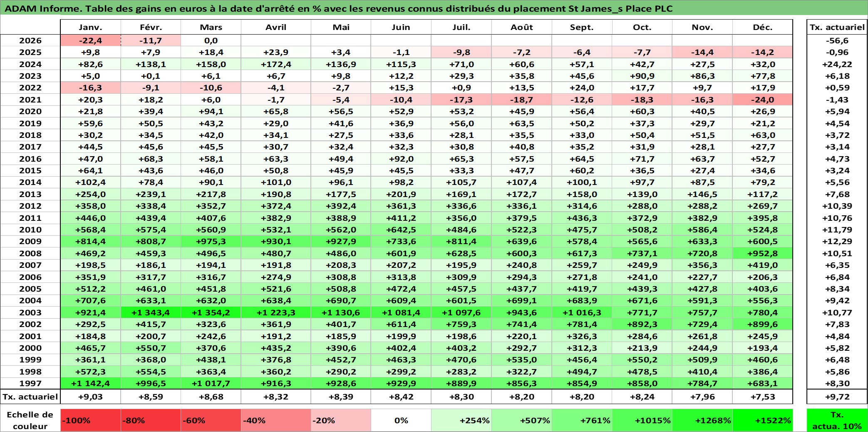Click the +1 354,2 cell in 2003
This screenshot has height=432, width=868.
coord(211,312)
